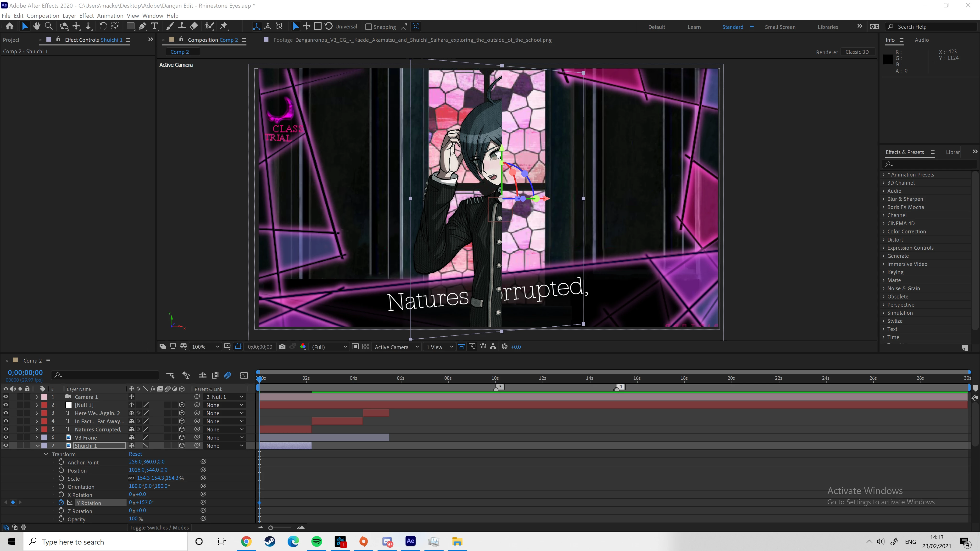Enable the Snapping checkbox
The width and height of the screenshot is (980, 551).
point(369,27)
